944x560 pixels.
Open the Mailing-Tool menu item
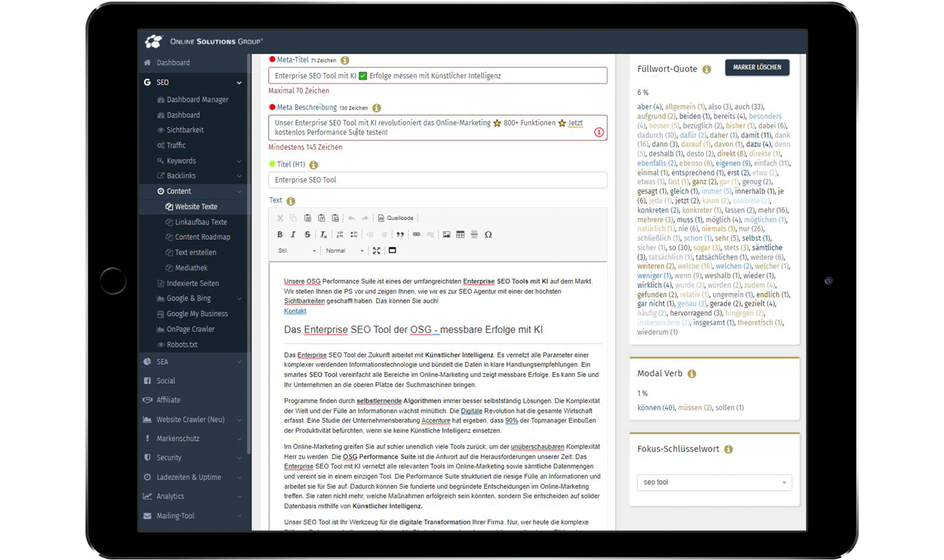point(176,516)
